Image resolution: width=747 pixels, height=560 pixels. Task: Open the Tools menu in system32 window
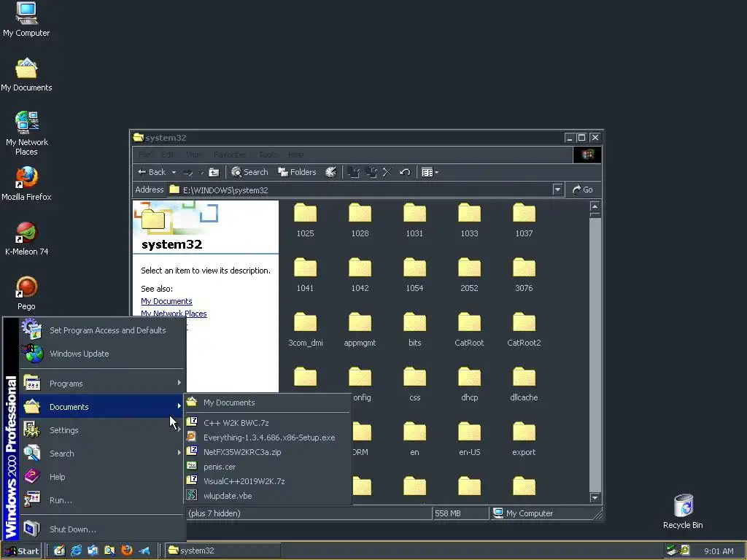pos(268,155)
